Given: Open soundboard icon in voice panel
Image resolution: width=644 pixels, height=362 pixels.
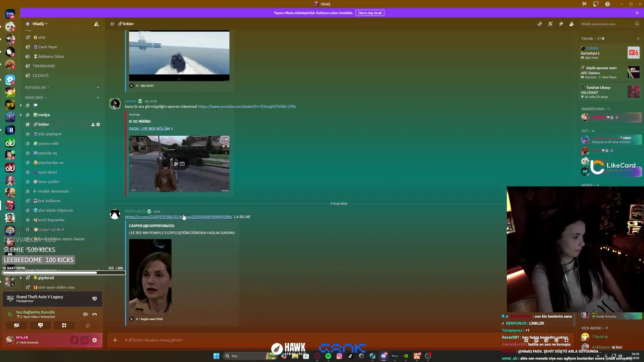Looking at the screenshot, I should pyautogui.click(x=88, y=325).
